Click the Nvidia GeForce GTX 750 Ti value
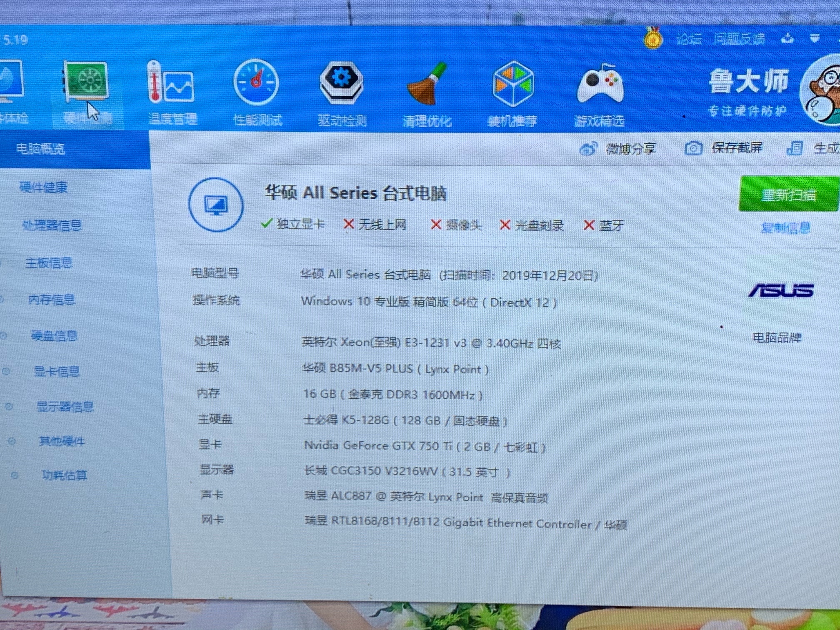This screenshot has width=840, height=630. [x=425, y=446]
